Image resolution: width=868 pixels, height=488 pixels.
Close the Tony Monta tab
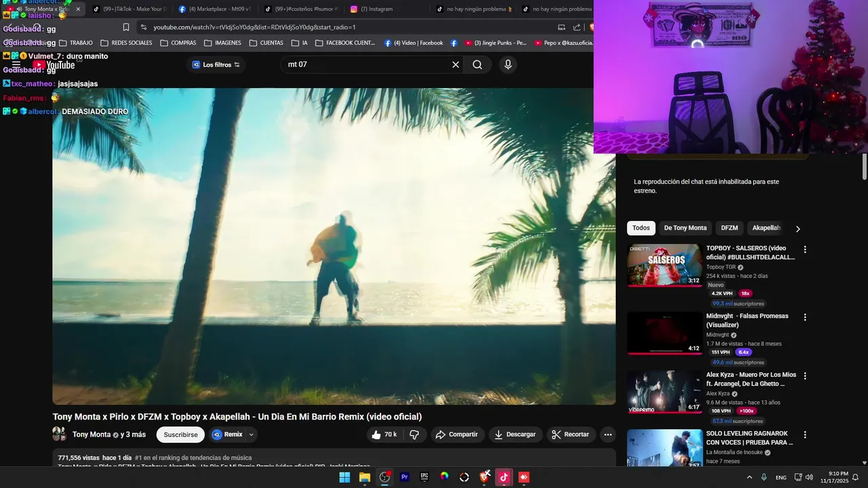click(x=78, y=9)
